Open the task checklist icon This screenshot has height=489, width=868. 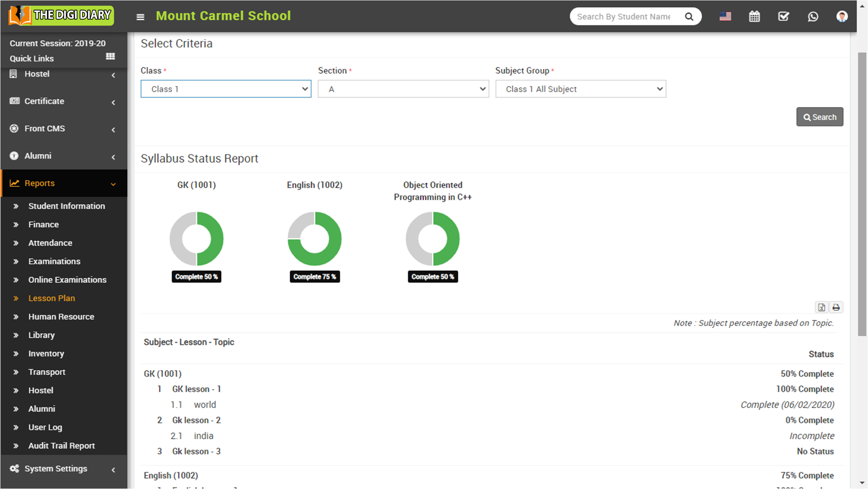click(x=783, y=17)
